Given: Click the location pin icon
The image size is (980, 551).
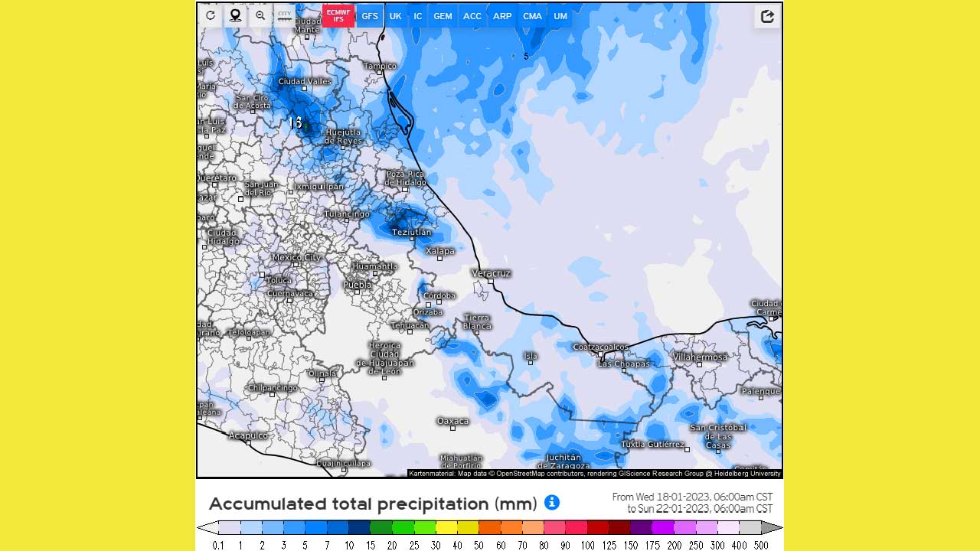Looking at the screenshot, I should (x=235, y=16).
